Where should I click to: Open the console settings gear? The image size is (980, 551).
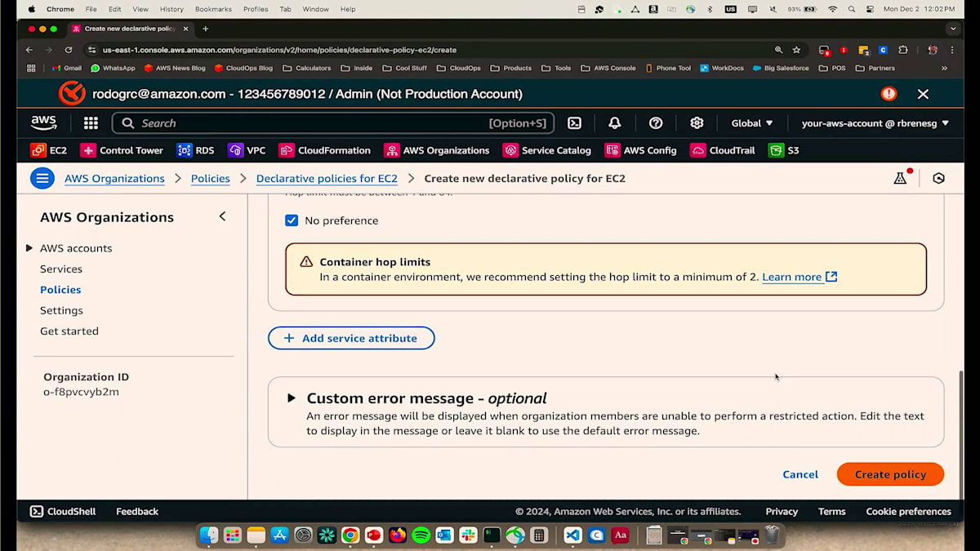(697, 123)
